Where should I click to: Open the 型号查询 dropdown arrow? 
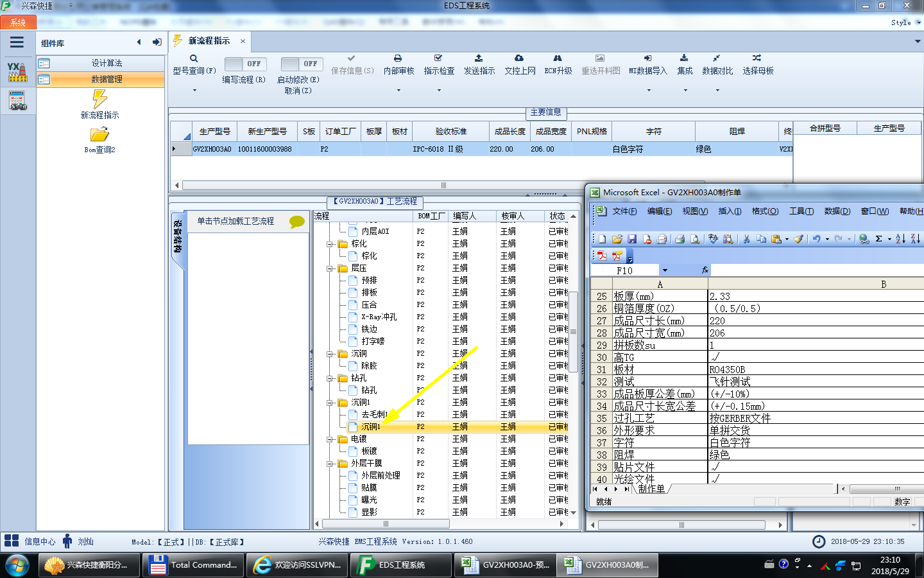194,91
